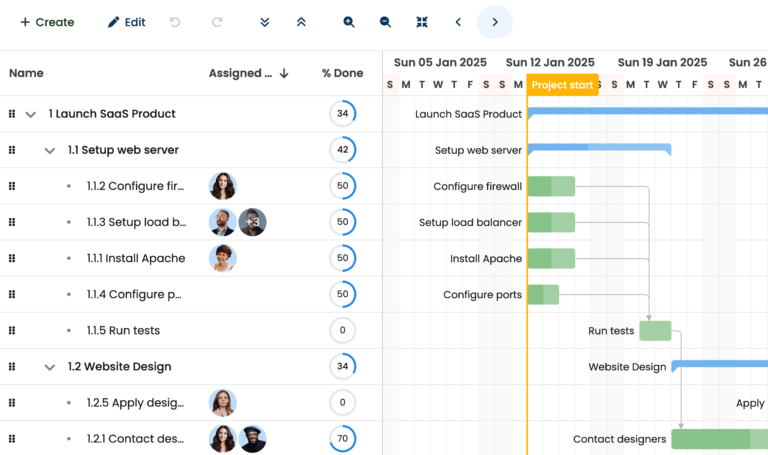Click the Setup load balancer Gantt bar
768x455 pixels.
pyautogui.click(x=551, y=222)
